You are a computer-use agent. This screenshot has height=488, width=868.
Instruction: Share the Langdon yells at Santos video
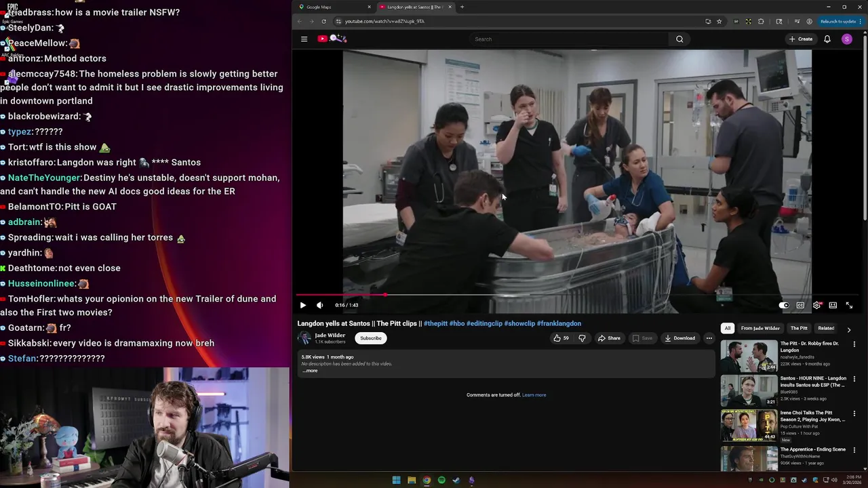point(609,338)
